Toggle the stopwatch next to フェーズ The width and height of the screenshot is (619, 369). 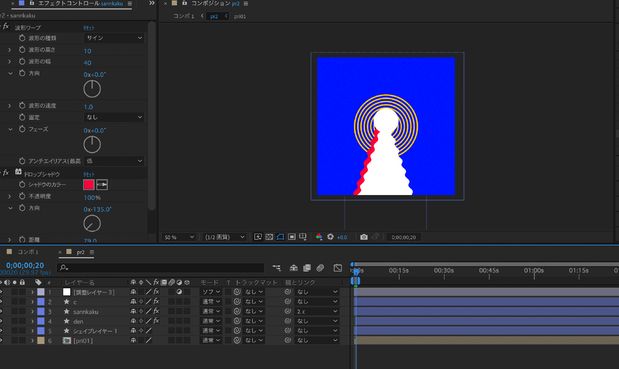coord(22,129)
